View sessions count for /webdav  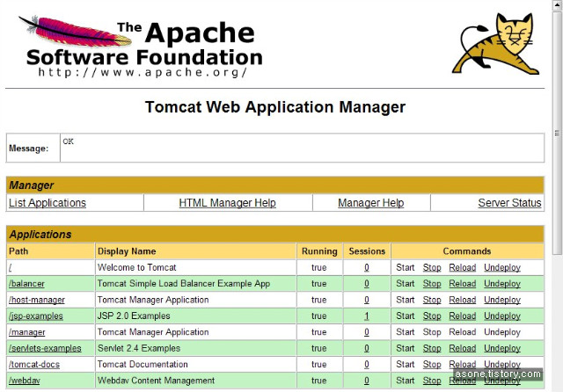point(367,381)
